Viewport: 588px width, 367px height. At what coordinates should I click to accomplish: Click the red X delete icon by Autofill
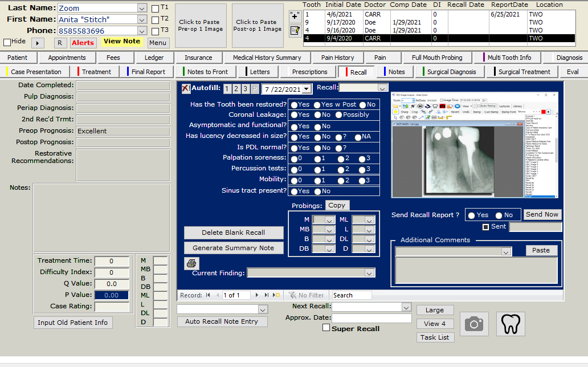pos(186,88)
